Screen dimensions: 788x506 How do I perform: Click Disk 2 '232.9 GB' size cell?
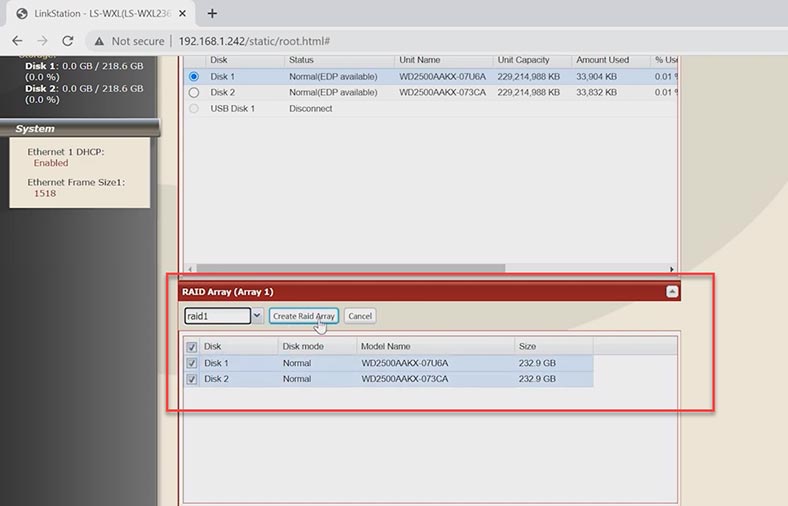point(537,379)
